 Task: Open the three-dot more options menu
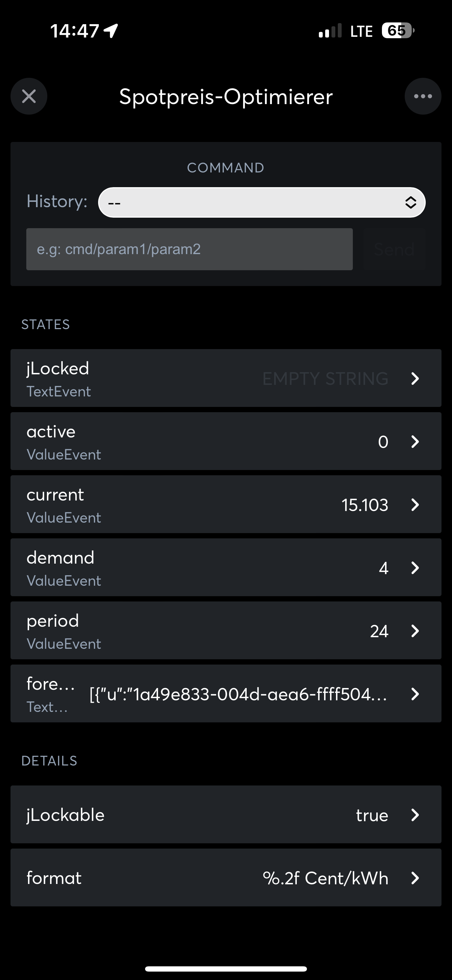(423, 96)
